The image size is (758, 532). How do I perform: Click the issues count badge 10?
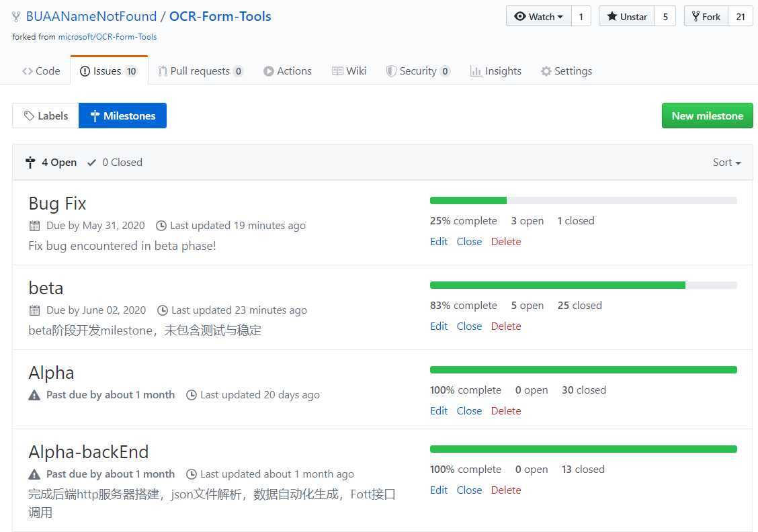point(132,71)
